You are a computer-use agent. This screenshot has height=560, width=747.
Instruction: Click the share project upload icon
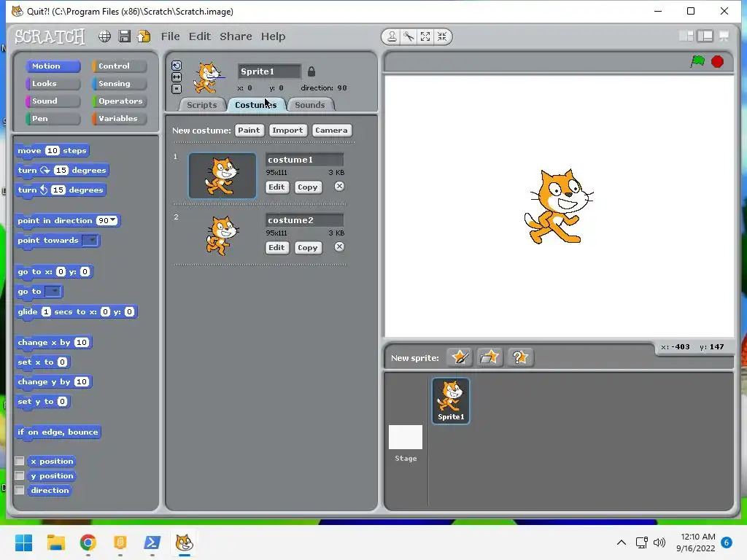click(x=144, y=36)
